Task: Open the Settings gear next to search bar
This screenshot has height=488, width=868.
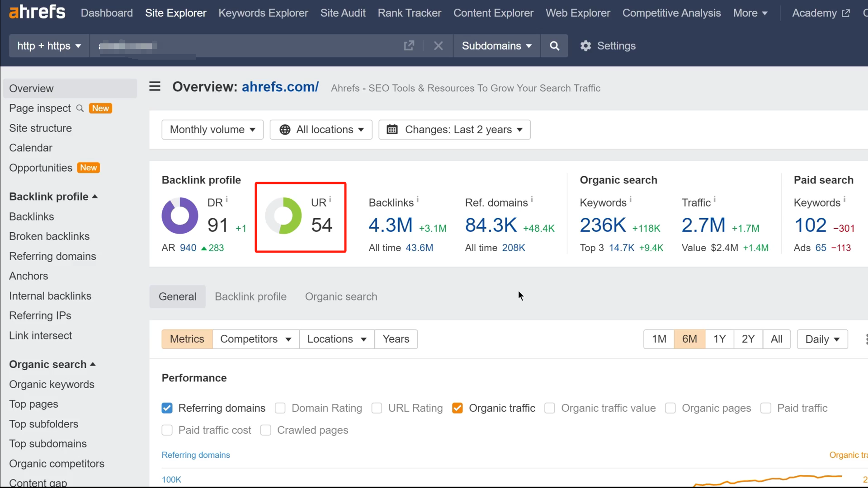Action: click(x=585, y=46)
